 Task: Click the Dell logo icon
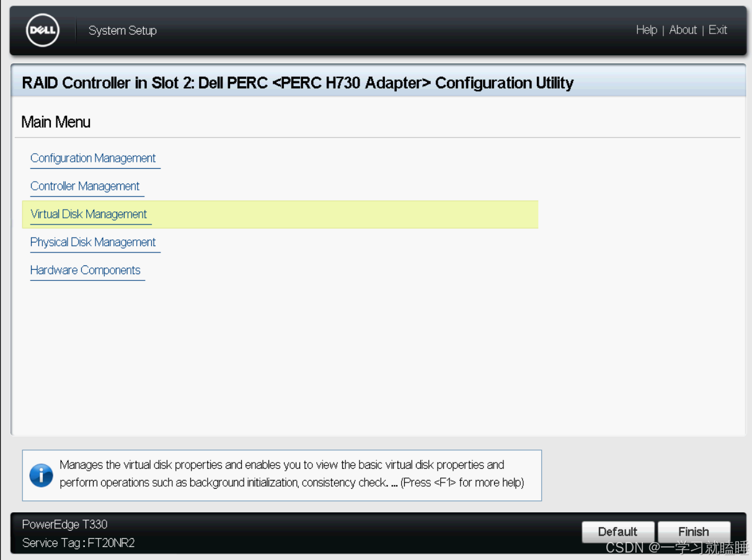click(x=43, y=30)
